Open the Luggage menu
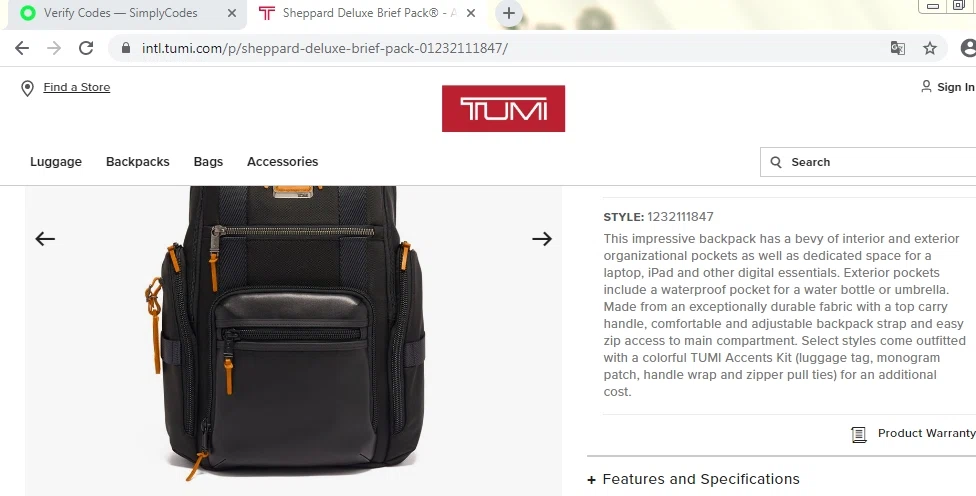 [56, 162]
